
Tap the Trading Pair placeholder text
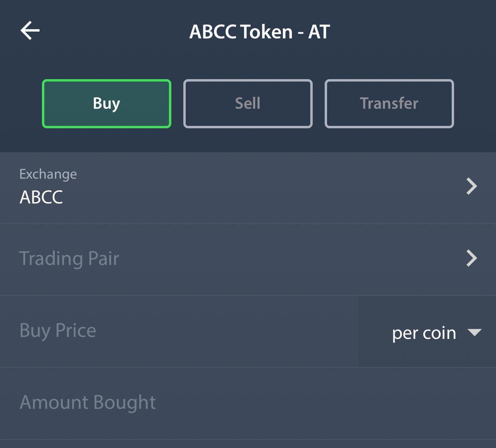[x=69, y=259]
